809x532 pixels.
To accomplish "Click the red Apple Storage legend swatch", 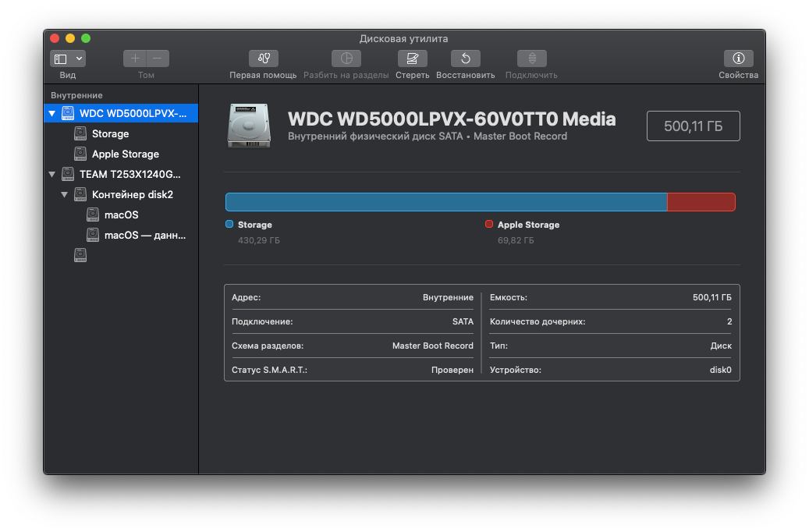I will pos(489,224).
